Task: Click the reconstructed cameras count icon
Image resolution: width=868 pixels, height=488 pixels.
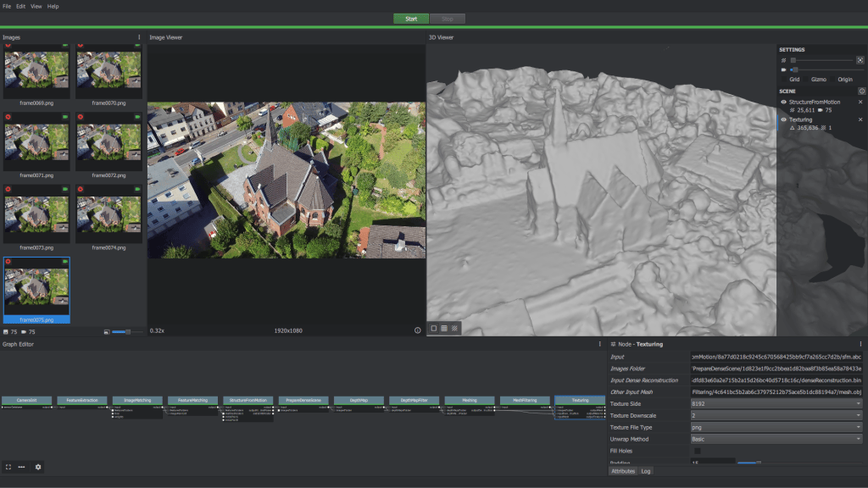Action: 24,332
